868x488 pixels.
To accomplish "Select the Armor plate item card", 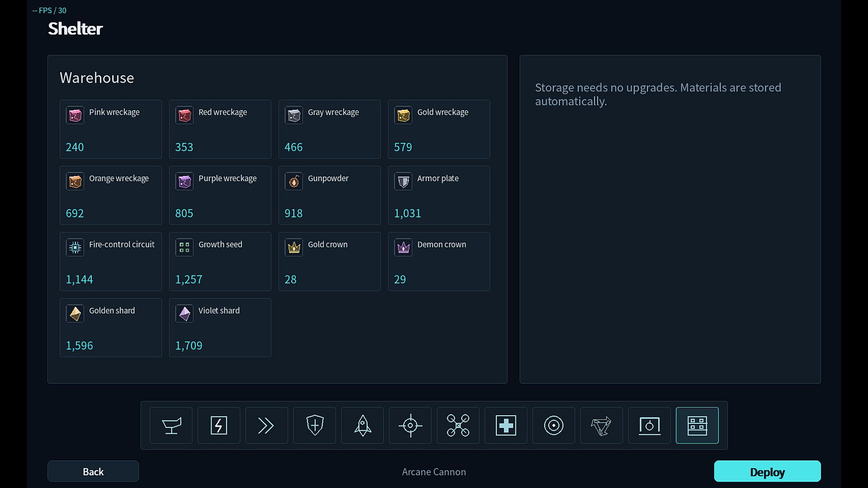I will [x=439, y=195].
